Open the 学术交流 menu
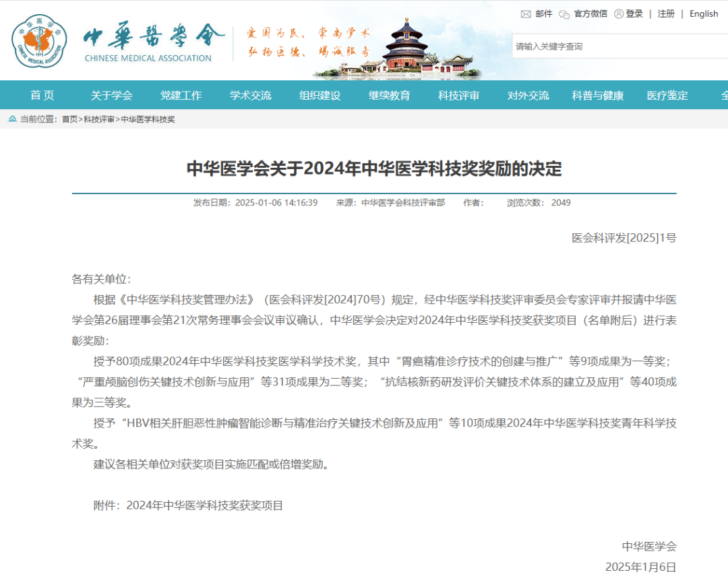This screenshot has height=585, width=728. click(x=250, y=95)
